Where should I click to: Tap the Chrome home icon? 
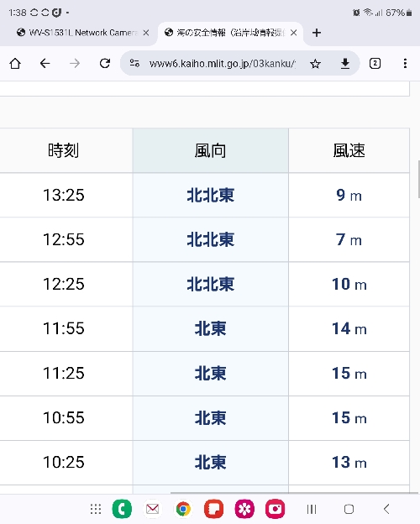[x=15, y=63]
